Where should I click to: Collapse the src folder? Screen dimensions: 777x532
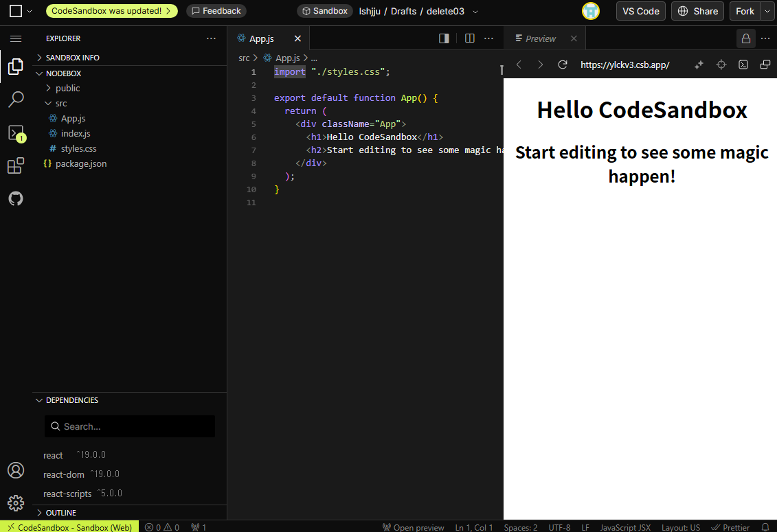click(61, 104)
